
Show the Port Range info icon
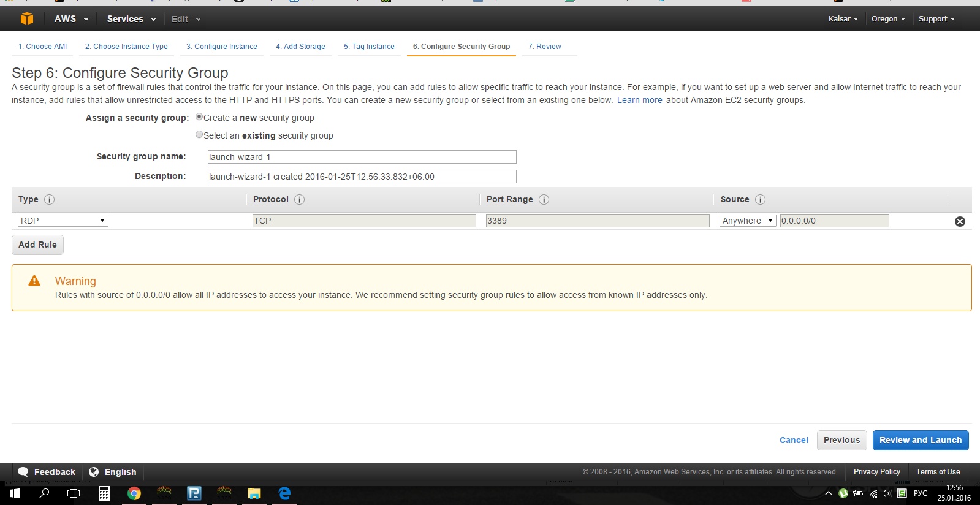(544, 199)
